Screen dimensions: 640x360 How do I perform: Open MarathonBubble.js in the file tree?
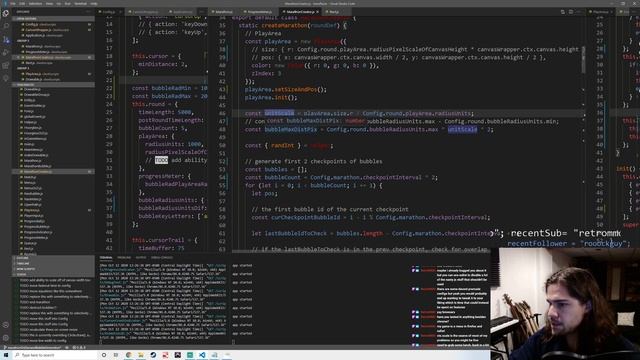click(x=53, y=166)
